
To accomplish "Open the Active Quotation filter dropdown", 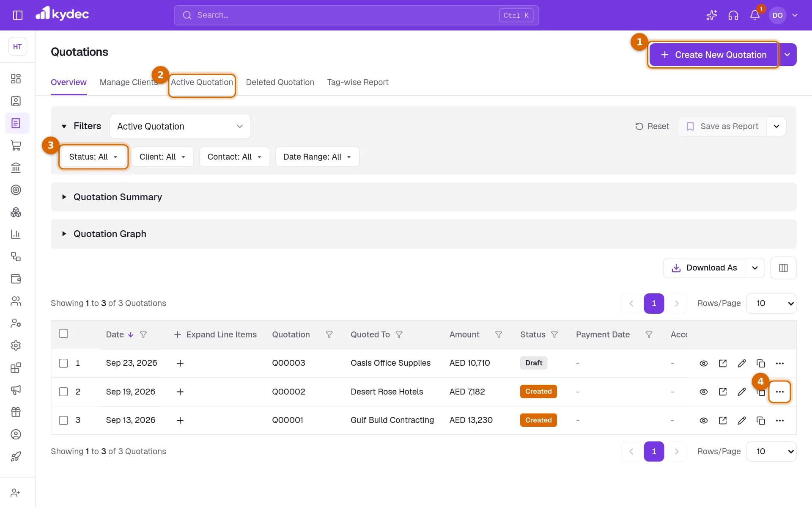I will 180,126.
